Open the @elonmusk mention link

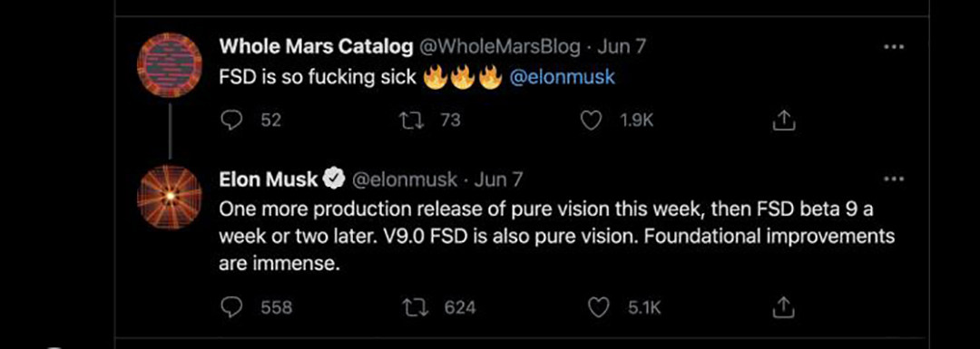click(563, 77)
